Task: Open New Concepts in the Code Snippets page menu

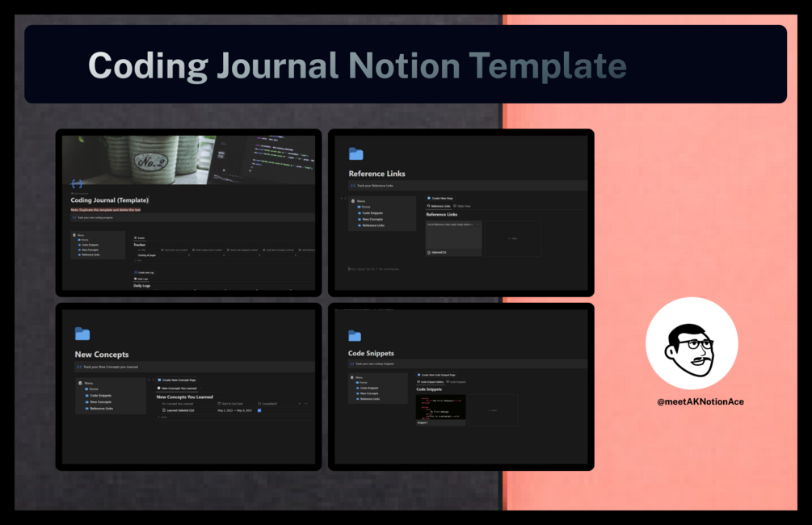Action: tap(368, 393)
